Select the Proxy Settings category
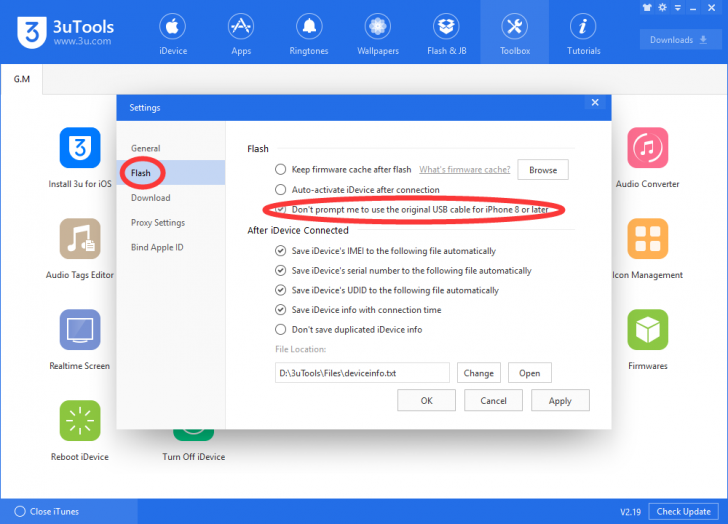Screen dimensions: 728x524 click(x=171, y=222)
